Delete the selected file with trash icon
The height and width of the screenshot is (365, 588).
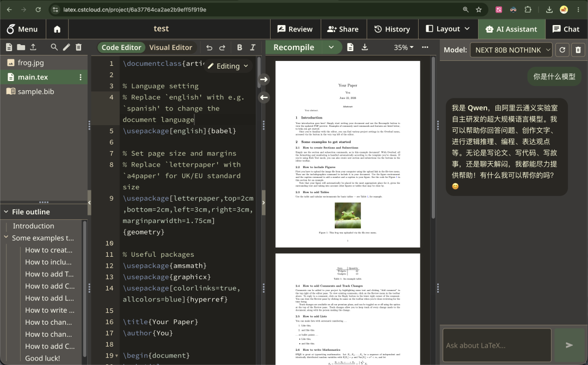pos(78,47)
